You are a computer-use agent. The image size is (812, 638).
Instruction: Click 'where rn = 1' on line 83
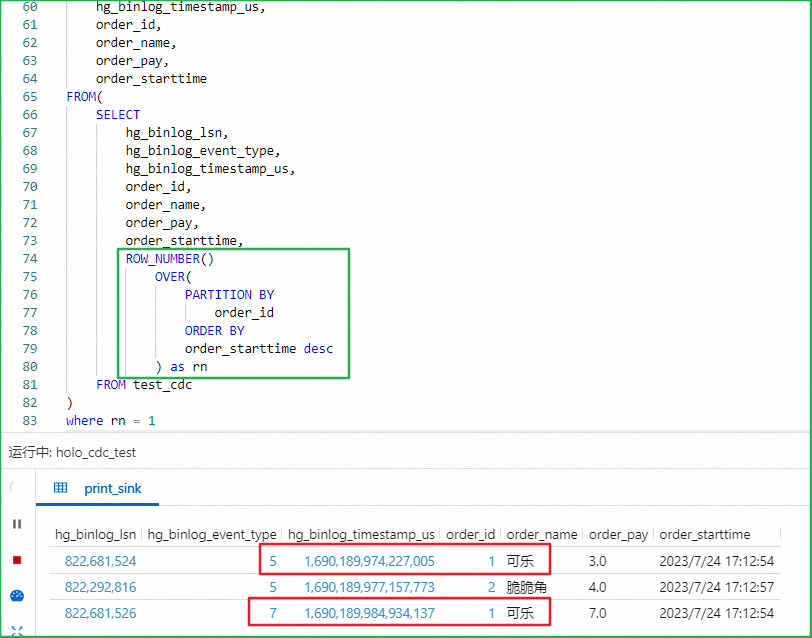click(x=111, y=420)
